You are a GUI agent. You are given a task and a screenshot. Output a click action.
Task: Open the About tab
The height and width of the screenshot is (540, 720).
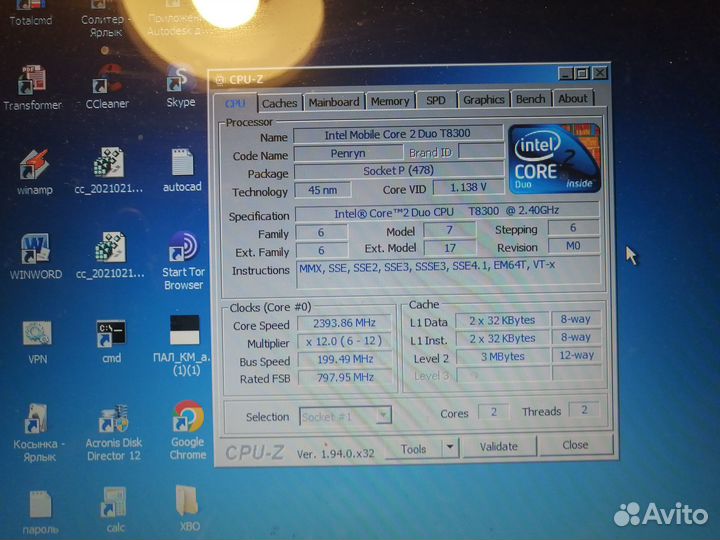coord(573,98)
